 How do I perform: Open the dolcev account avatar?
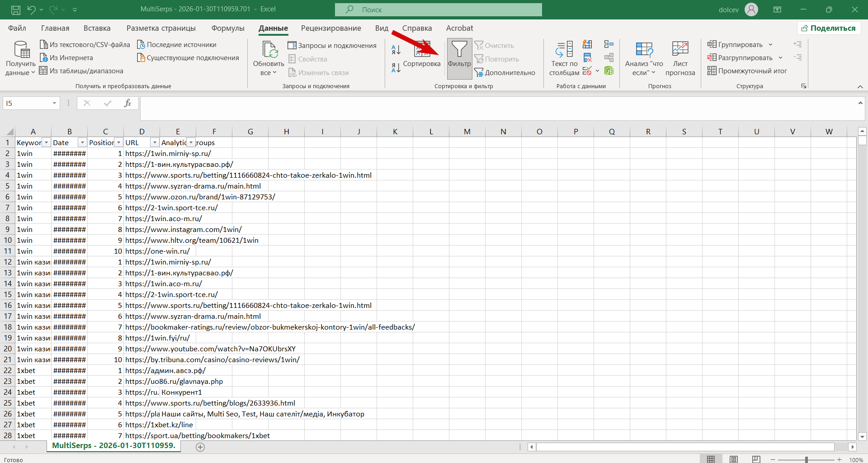[x=751, y=9]
